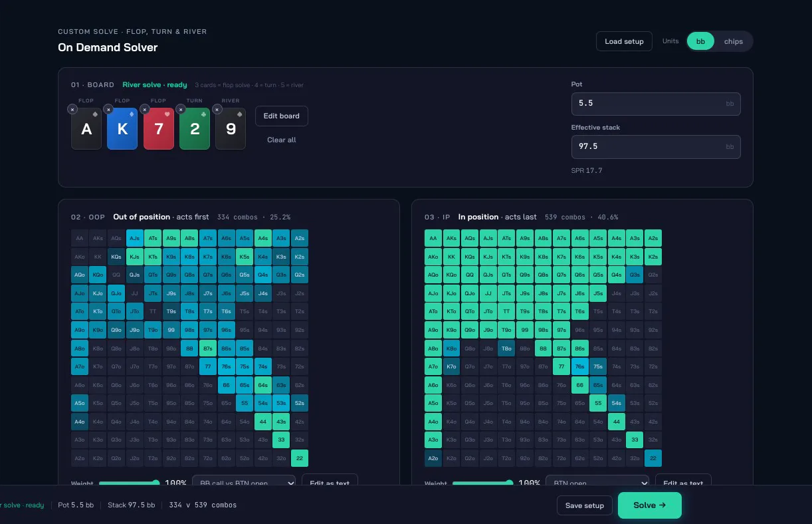
Task: Toggle T8o in the In position range
Action: pyautogui.click(x=506, y=348)
